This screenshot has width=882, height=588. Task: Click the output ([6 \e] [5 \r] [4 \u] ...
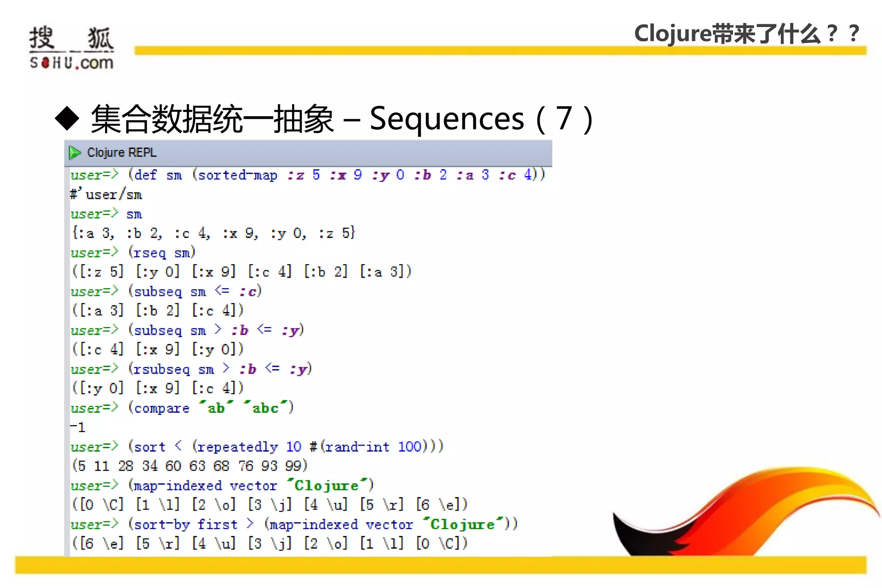(x=270, y=543)
